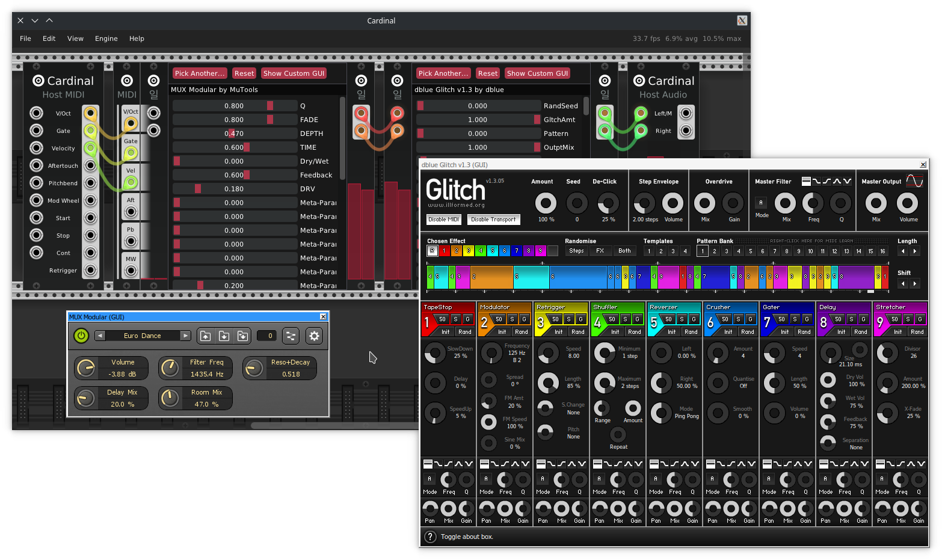942x560 pixels.
Task: Decrease pattern Length with left arrow
Action: [x=903, y=251]
